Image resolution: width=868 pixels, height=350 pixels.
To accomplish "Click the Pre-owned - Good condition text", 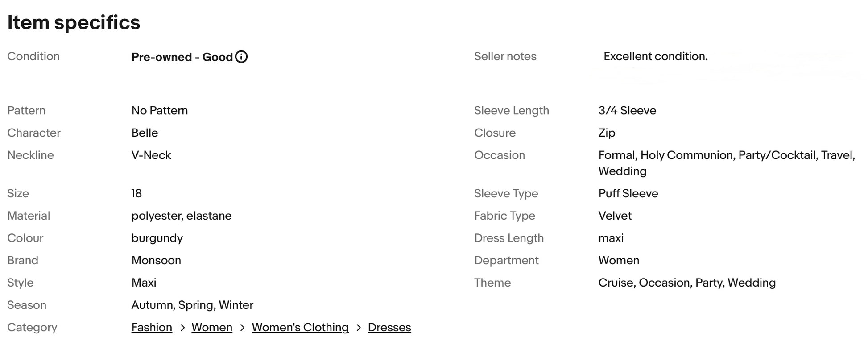I will (182, 57).
